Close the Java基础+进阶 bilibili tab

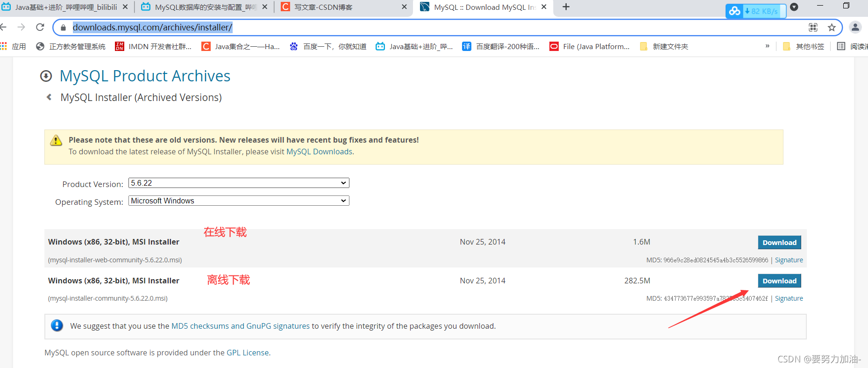click(125, 7)
